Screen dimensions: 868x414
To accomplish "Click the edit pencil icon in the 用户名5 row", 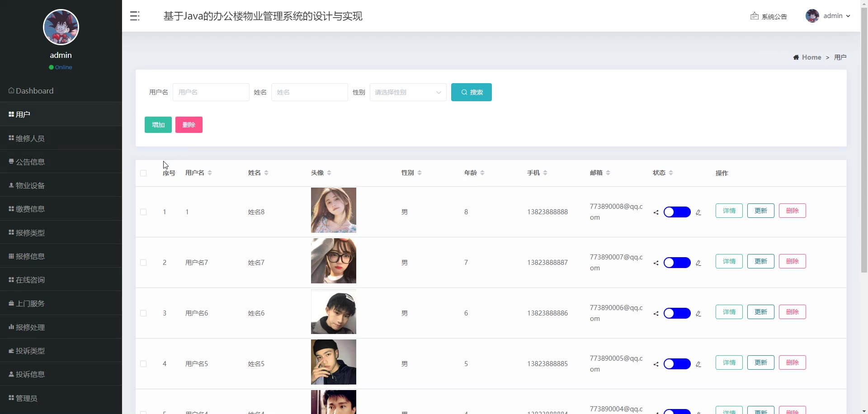I will pos(698,364).
